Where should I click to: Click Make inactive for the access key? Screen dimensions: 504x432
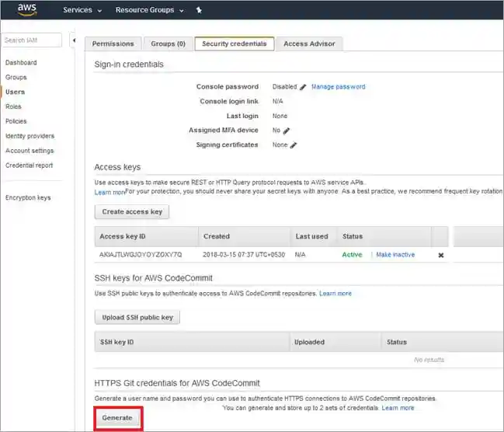point(395,255)
